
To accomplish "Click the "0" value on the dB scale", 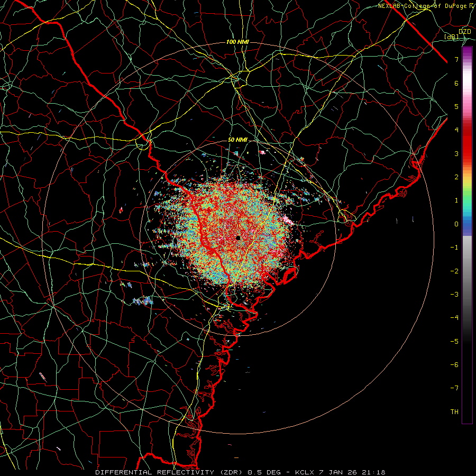I will pos(456,224).
